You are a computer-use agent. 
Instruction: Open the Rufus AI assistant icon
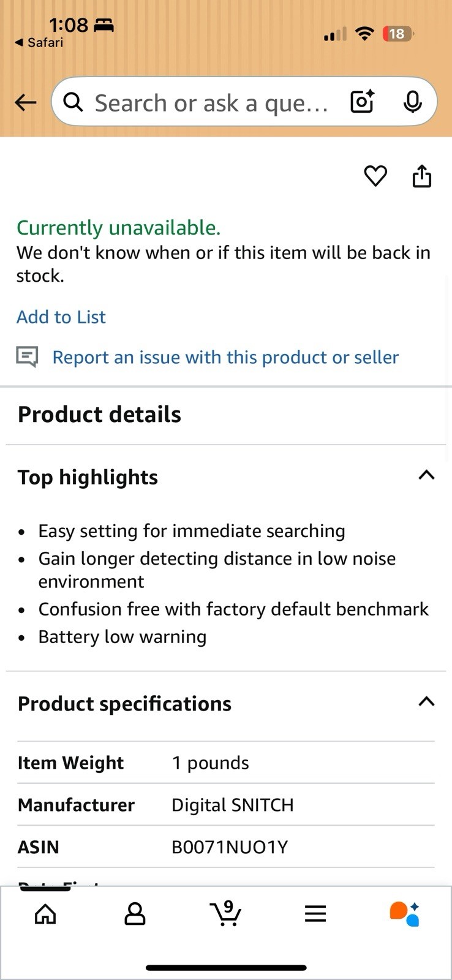pos(404,914)
